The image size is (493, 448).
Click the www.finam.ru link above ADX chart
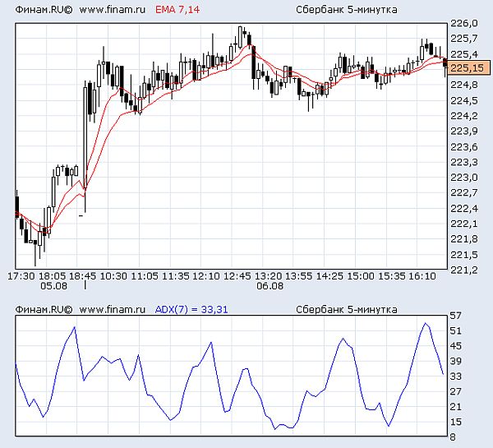[x=113, y=310]
